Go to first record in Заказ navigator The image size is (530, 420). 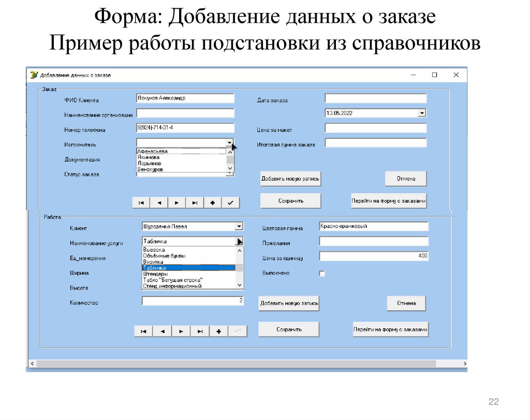tap(141, 203)
